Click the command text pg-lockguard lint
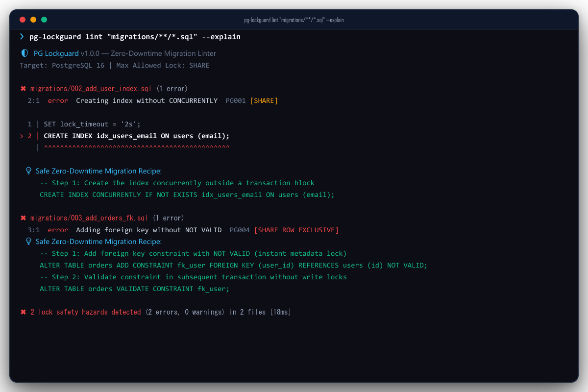This screenshot has width=588, height=392. (x=66, y=37)
